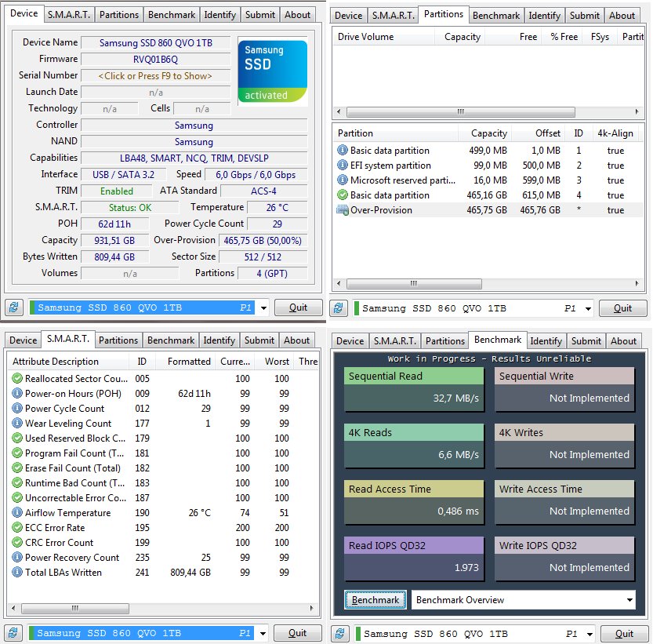Click the refresh icon in the Benchmark-tab window
653x644 pixels.
pos(340,634)
